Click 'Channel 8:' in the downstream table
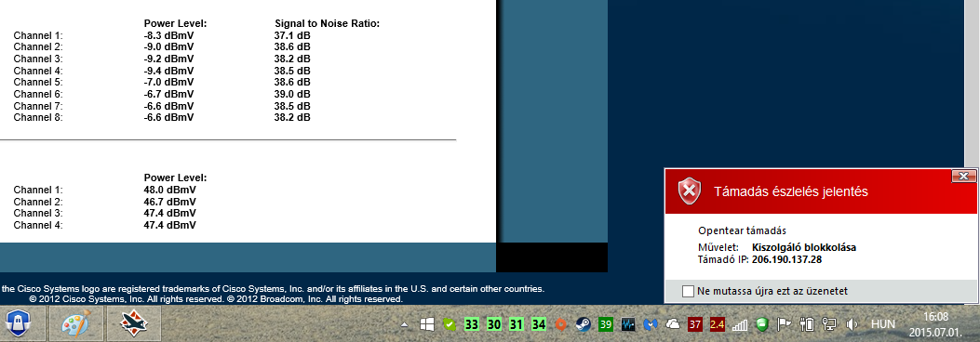The height and width of the screenshot is (342, 980). tap(38, 117)
